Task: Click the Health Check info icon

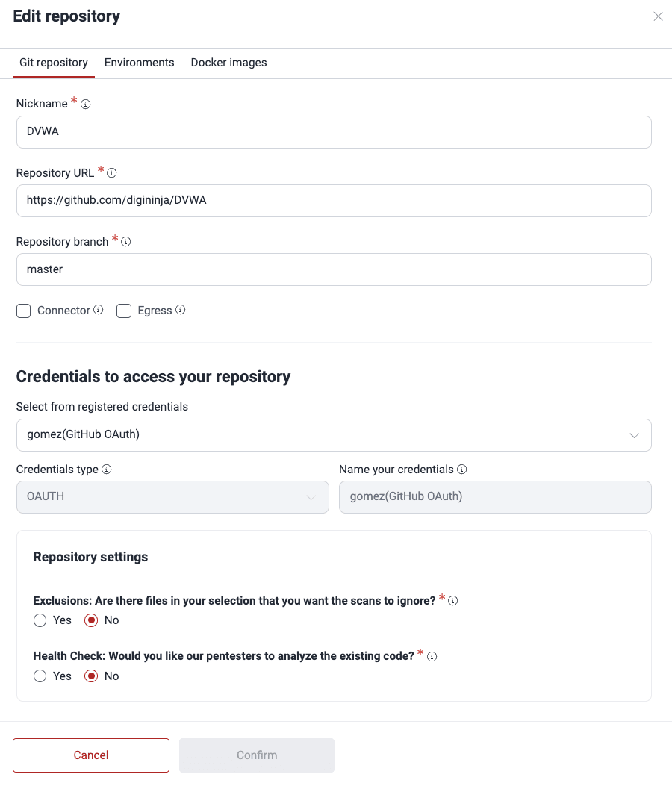Action: pos(432,656)
